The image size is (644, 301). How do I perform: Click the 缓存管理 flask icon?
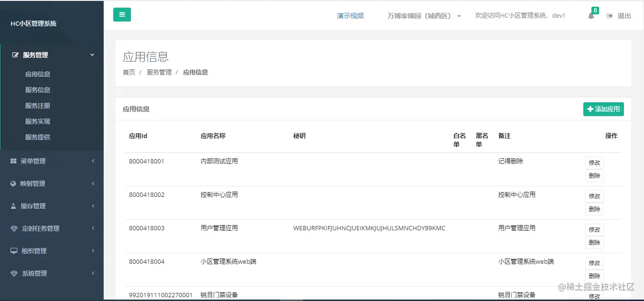13,206
